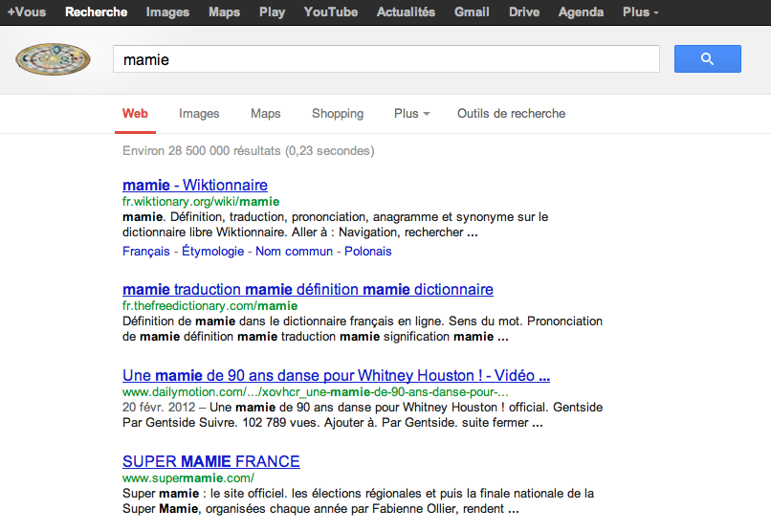Click the Google doodle logo

coord(53,60)
